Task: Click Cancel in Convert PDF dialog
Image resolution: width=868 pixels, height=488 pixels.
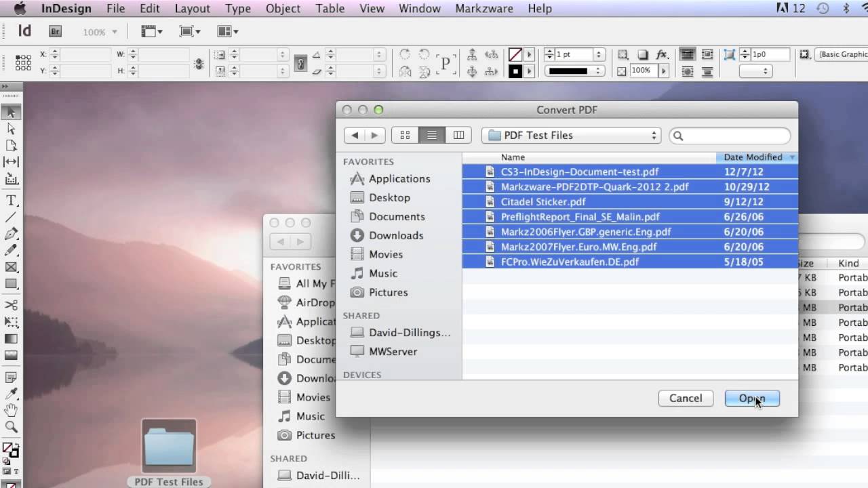Action: [686, 399]
